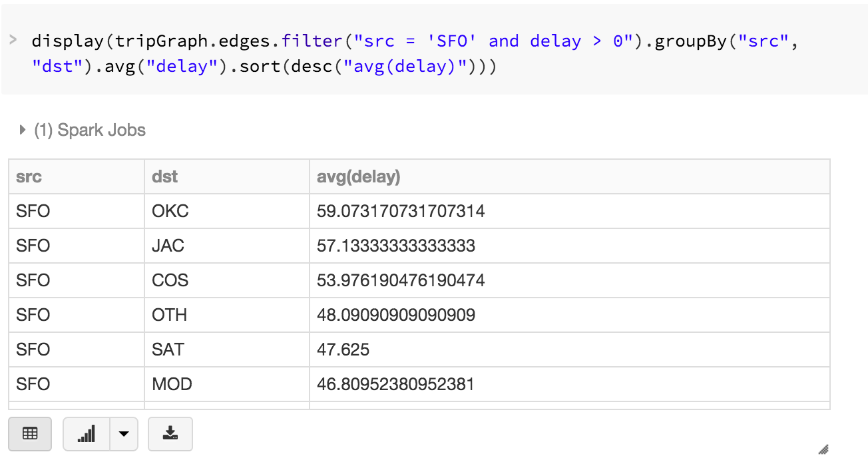Click the 46.80952380952381 value cell

pyautogui.click(x=395, y=384)
